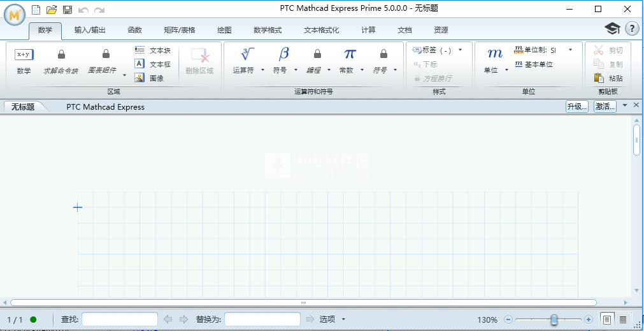Insert a math region with x+y icon
This screenshot has width=644, height=331.
24,54
